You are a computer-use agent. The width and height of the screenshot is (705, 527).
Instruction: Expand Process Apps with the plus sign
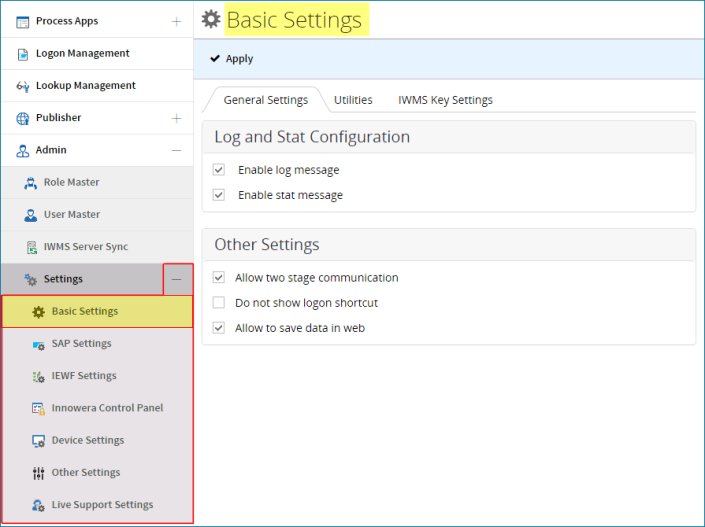(177, 22)
